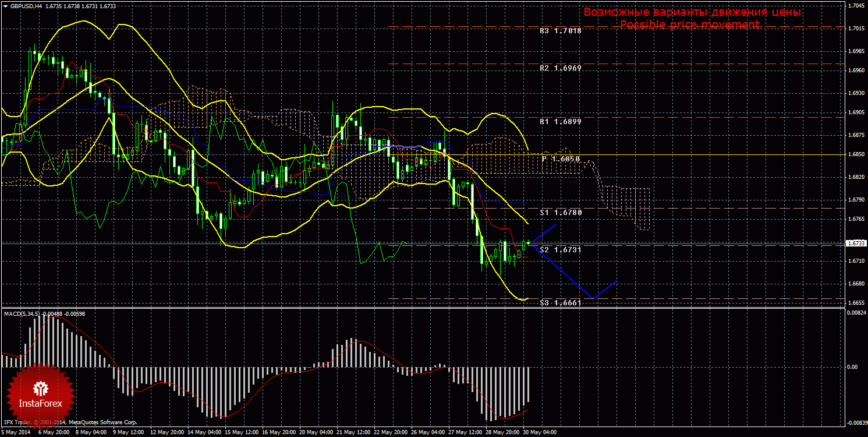Click the current price tag 1.6733 on axis
The height and width of the screenshot is (437, 868).
(855, 243)
